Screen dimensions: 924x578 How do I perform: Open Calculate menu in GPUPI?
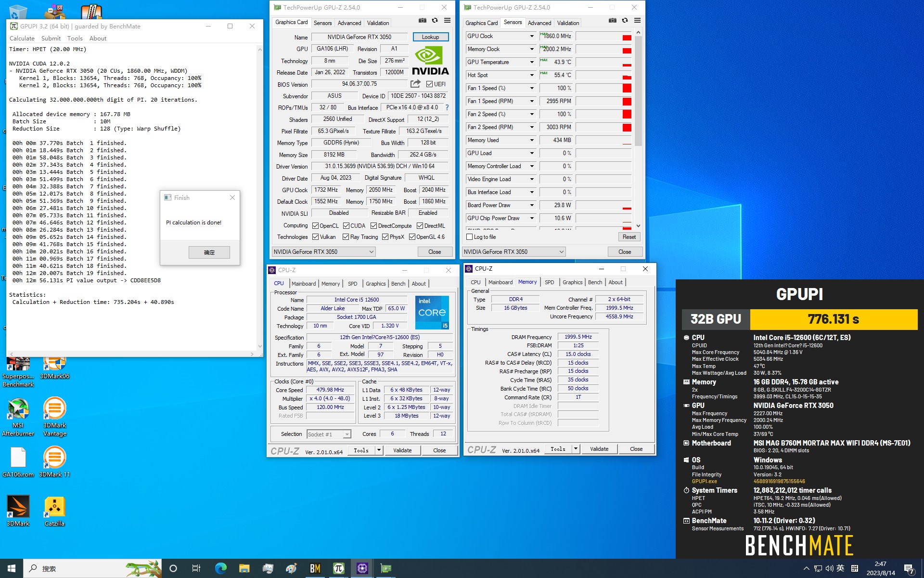coord(22,39)
